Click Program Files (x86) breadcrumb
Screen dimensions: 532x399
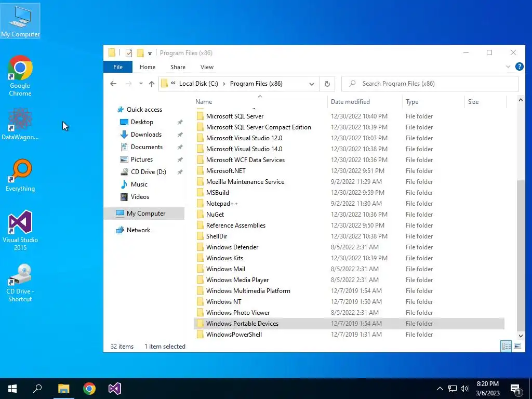click(x=256, y=84)
